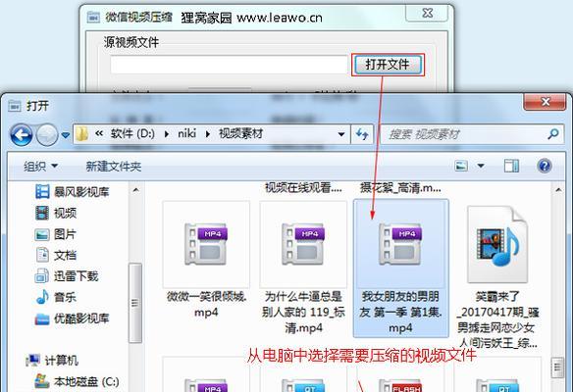The image size is (573, 392).
Task: Click 新建文件夹 in the toolbar
Action: pyautogui.click(x=114, y=167)
